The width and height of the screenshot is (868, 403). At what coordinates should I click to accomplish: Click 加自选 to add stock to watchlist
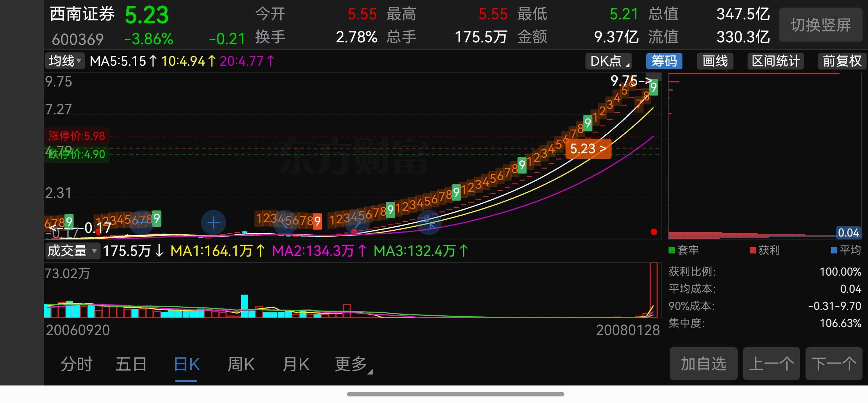coord(703,364)
